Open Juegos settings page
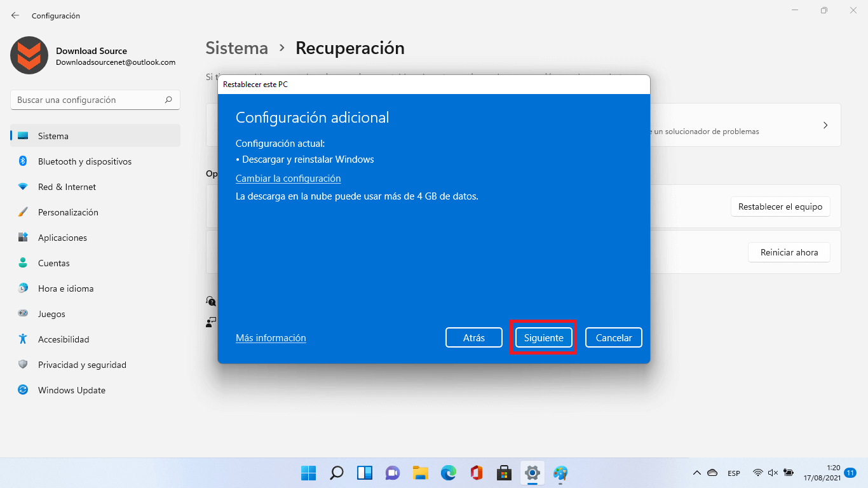The height and width of the screenshot is (488, 868). [95, 314]
